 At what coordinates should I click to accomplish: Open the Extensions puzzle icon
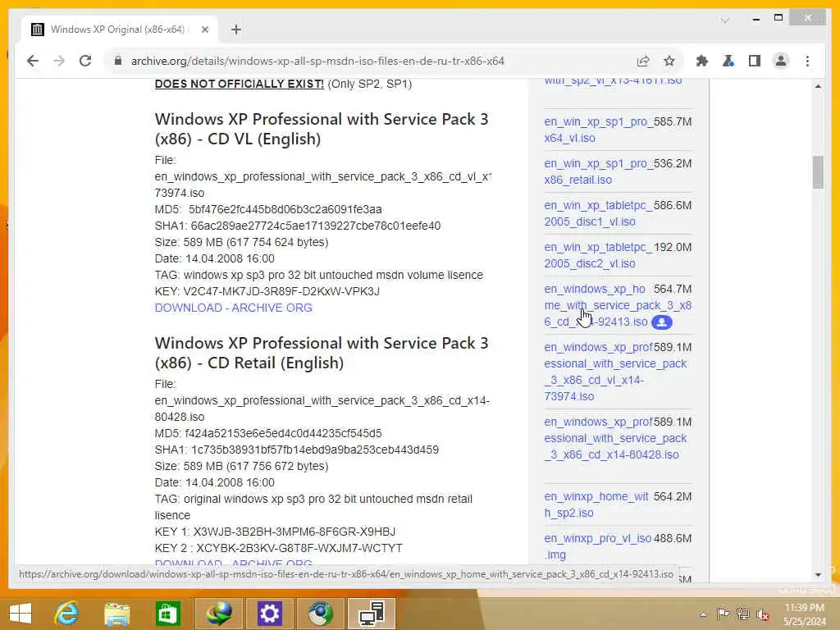point(702,61)
